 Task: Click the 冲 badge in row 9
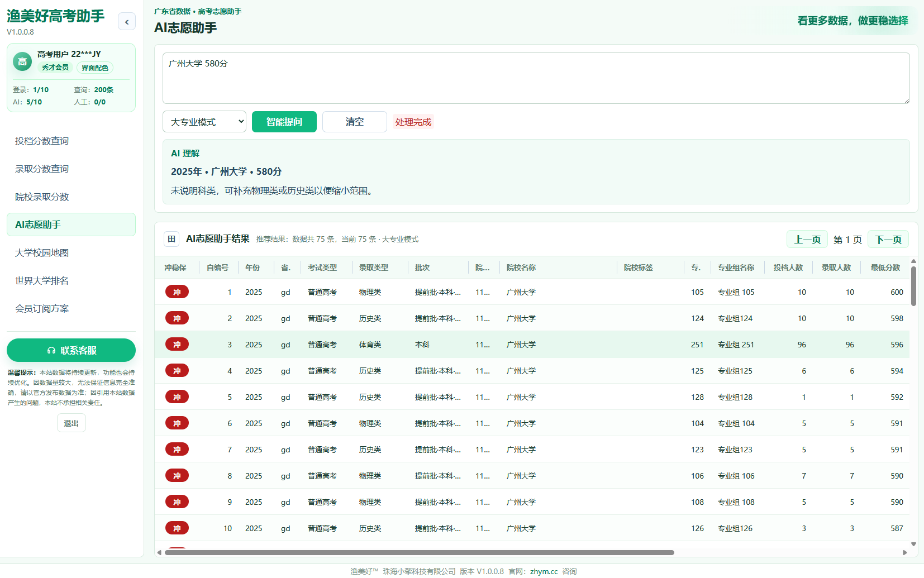point(177,502)
